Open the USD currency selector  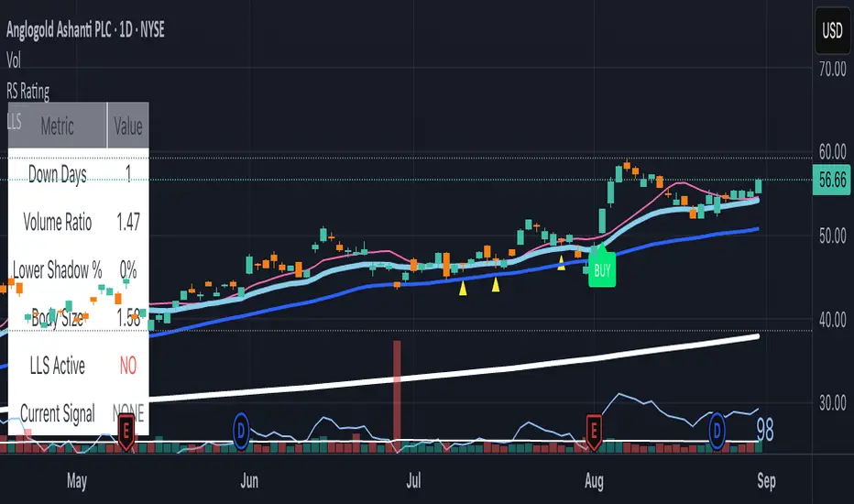pyautogui.click(x=832, y=30)
